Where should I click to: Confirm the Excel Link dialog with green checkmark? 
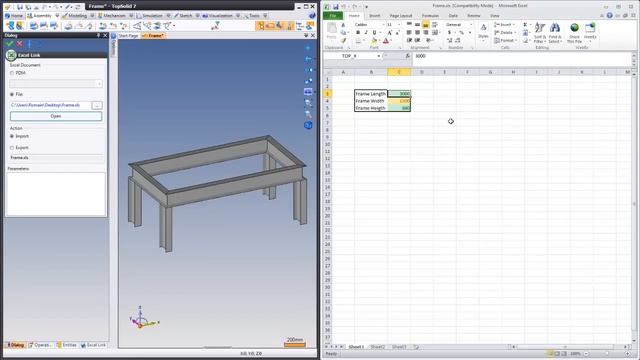[10, 44]
